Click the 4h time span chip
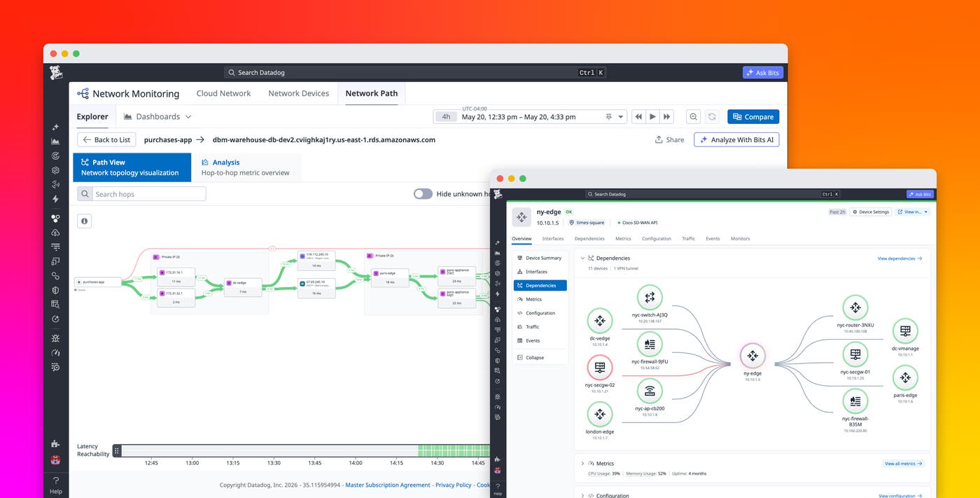 tap(446, 117)
